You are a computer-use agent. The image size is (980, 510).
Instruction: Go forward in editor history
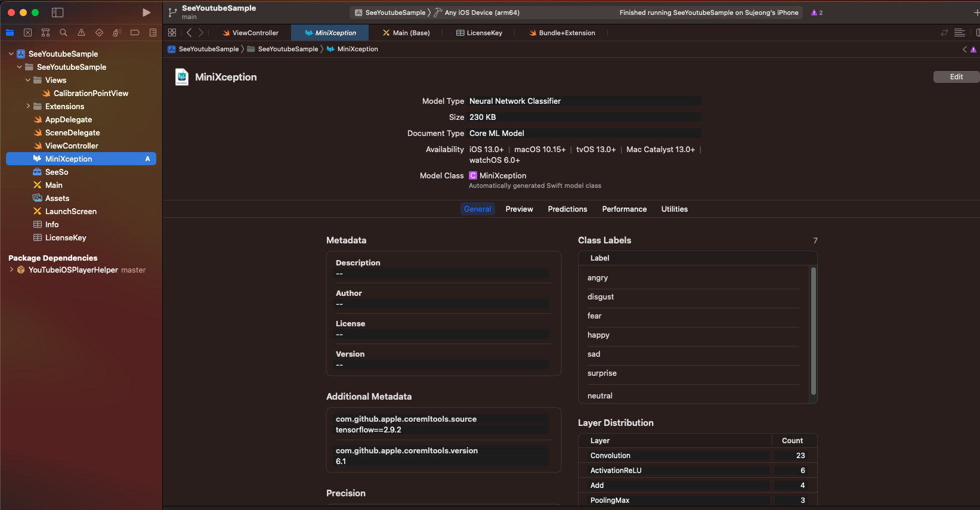pyautogui.click(x=201, y=33)
